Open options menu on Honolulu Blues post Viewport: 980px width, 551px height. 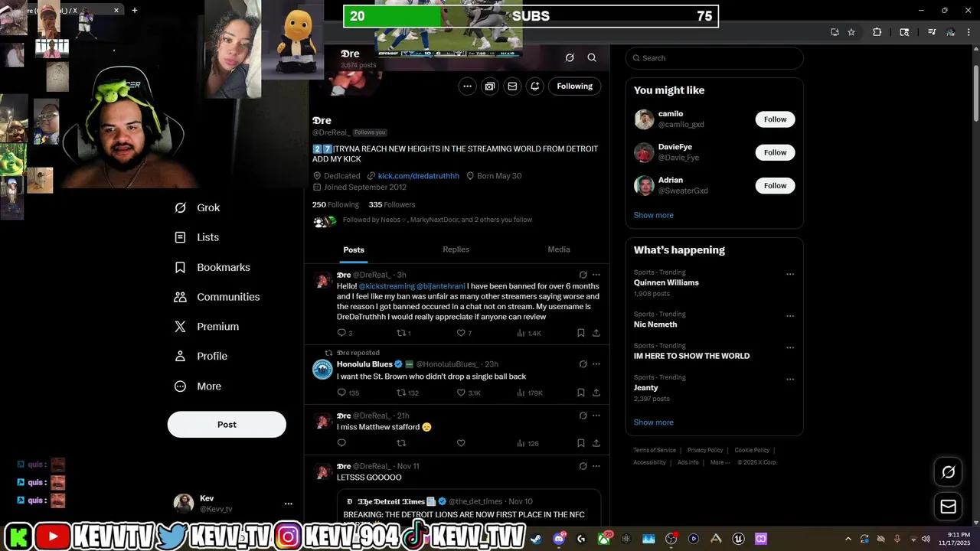(x=596, y=364)
